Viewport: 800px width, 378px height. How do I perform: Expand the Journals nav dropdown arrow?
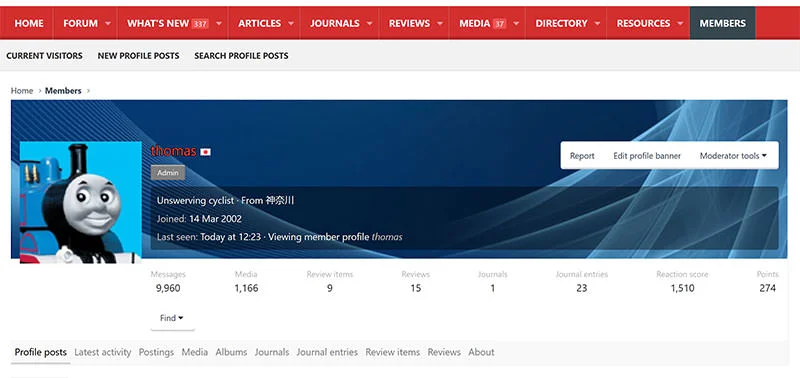click(369, 23)
